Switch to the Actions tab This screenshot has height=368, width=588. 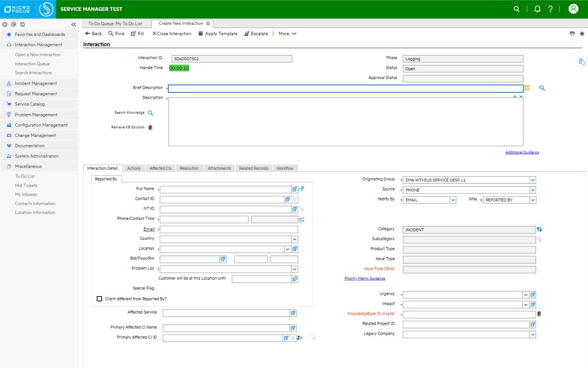(134, 168)
